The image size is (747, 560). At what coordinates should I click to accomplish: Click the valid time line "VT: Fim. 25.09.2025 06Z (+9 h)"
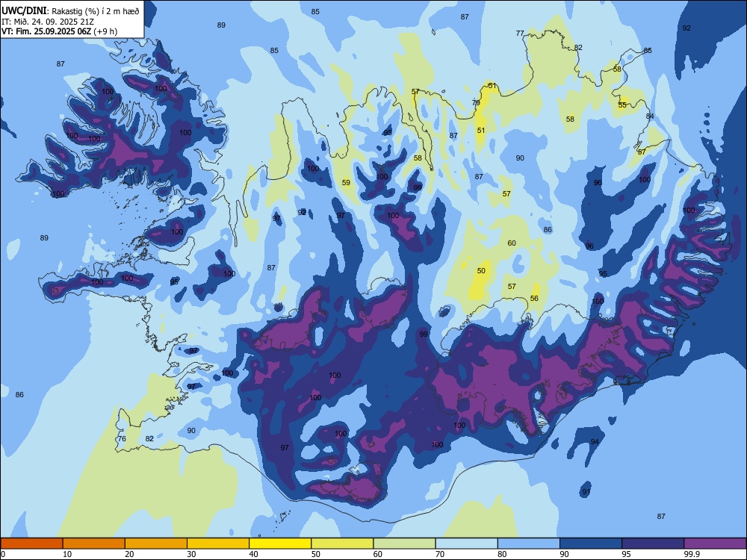[x=59, y=31]
